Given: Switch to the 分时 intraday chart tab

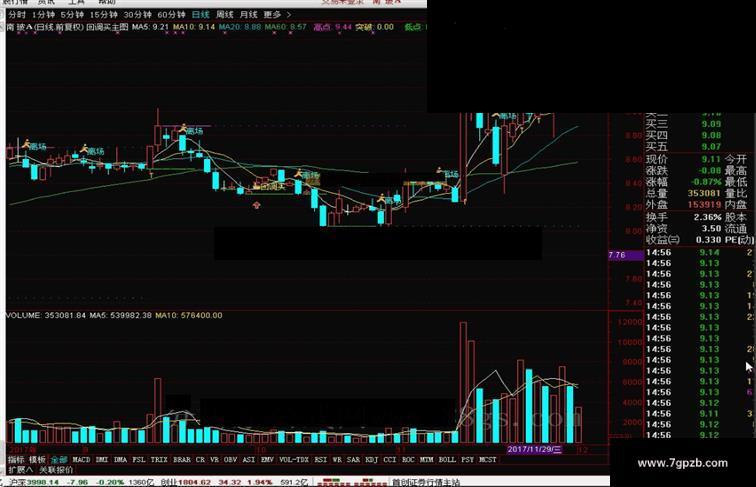Looking at the screenshot, I should [17, 15].
